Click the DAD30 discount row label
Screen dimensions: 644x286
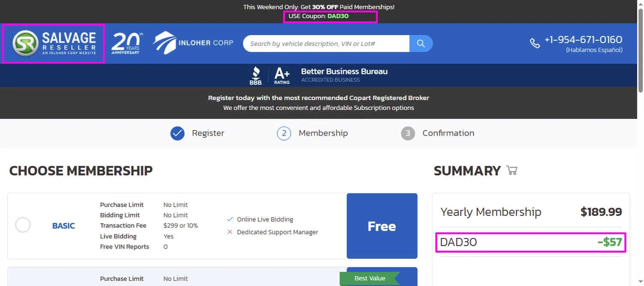point(459,242)
